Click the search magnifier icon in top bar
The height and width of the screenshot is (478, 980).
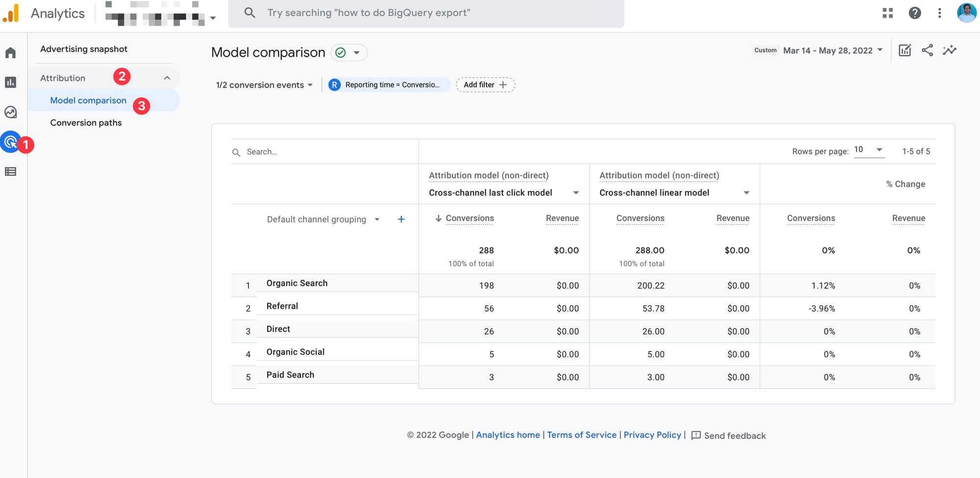(249, 13)
